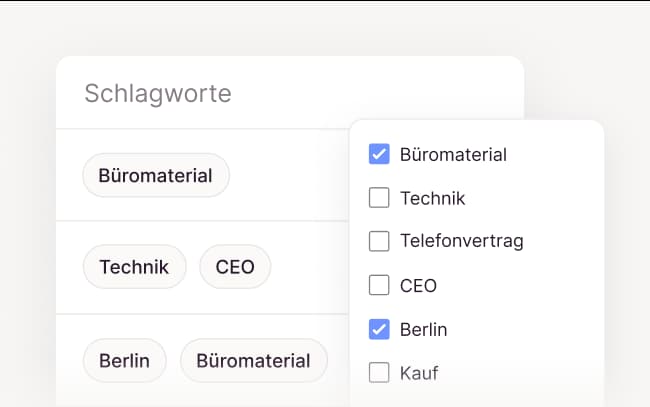Choose the Kauf option label
Image resolution: width=650 pixels, height=407 pixels.
419,373
